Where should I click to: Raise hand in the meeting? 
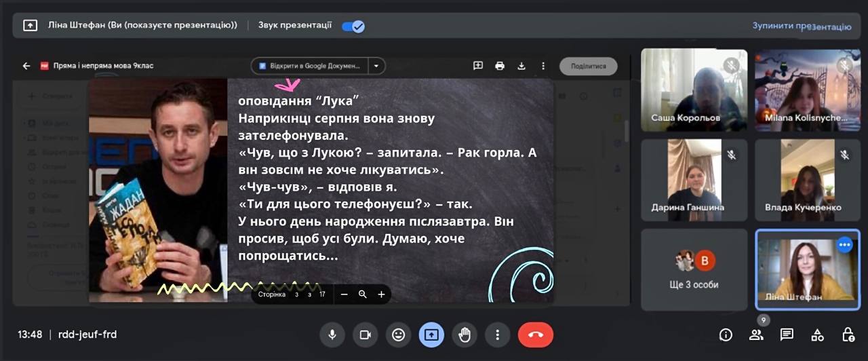coord(465,335)
